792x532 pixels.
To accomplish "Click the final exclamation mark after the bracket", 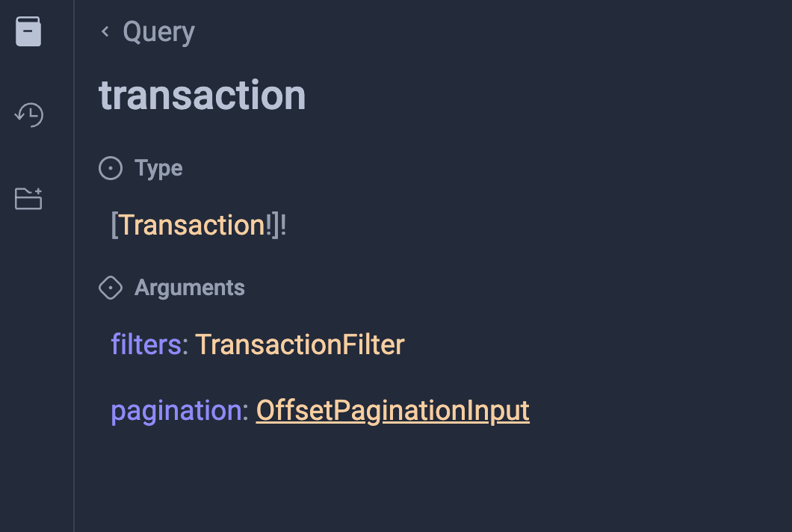I will tap(284, 225).
